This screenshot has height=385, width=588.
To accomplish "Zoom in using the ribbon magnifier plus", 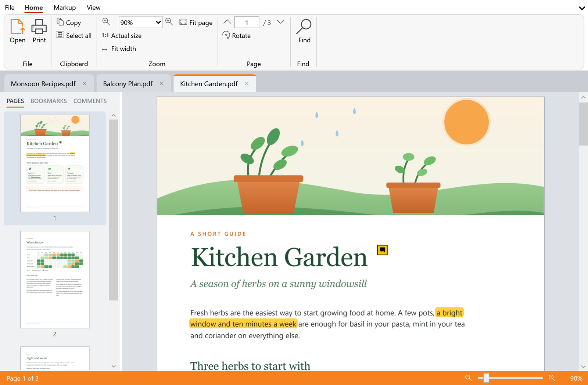I will 169,22.
